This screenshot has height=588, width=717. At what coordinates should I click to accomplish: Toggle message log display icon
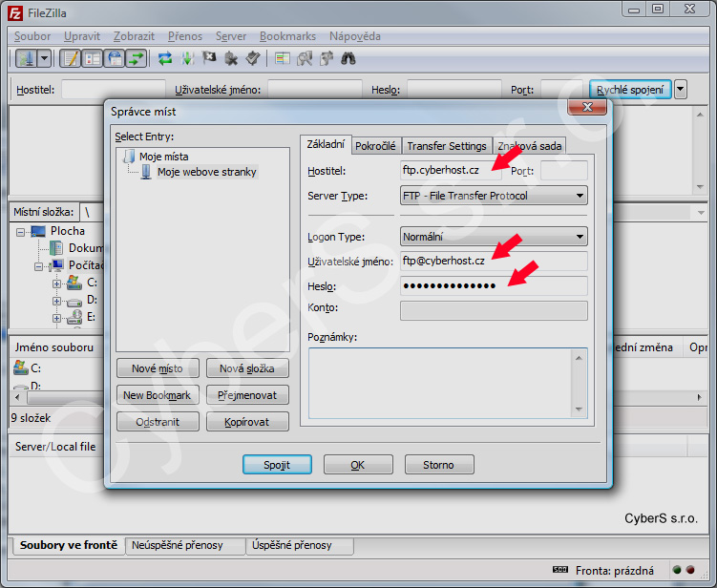(x=71, y=58)
